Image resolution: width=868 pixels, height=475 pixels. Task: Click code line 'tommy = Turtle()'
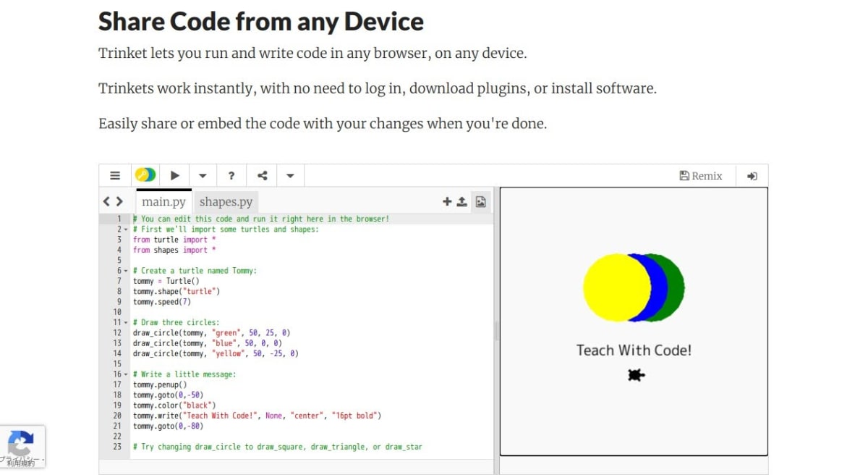[x=166, y=281]
